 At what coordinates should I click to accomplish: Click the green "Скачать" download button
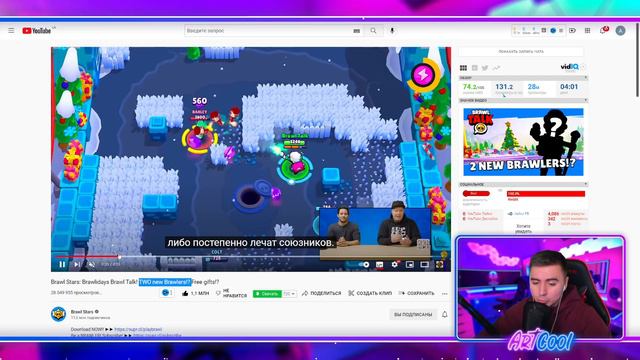tap(267, 293)
